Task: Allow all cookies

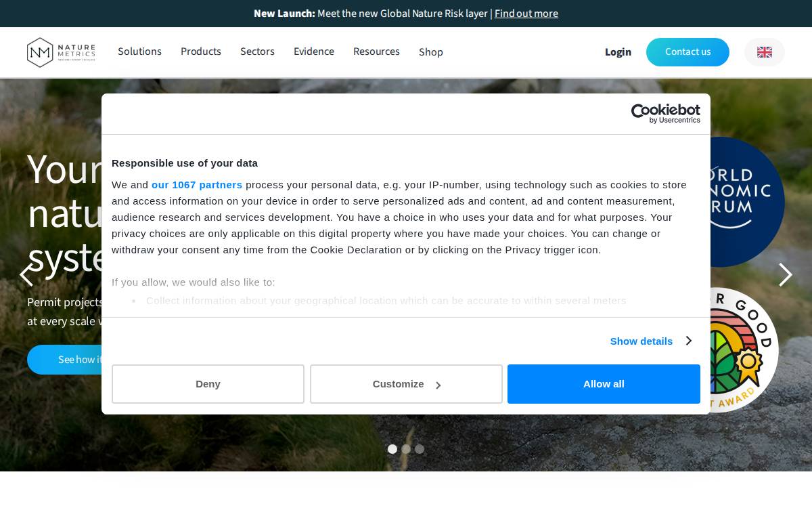Action: coord(604,384)
